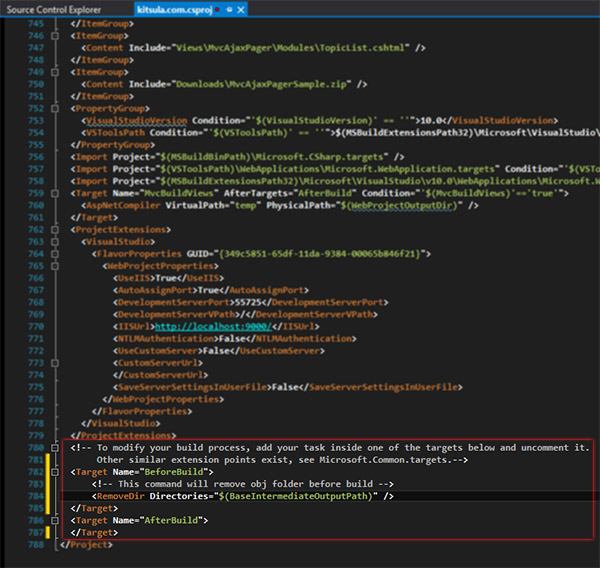Screen dimensions: 600x568
Task: Collapse CustomServerUrl node at line 773
Action: coord(55,363)
